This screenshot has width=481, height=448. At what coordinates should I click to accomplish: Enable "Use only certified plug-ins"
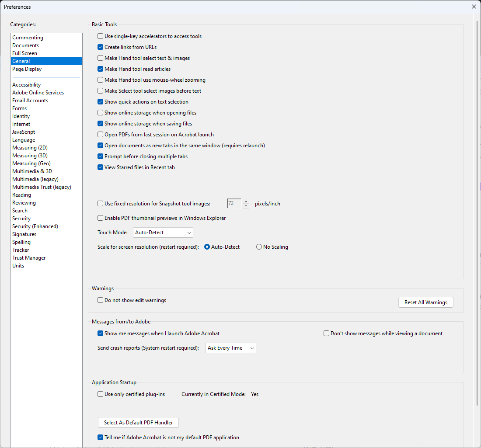[x=100, y=394]
